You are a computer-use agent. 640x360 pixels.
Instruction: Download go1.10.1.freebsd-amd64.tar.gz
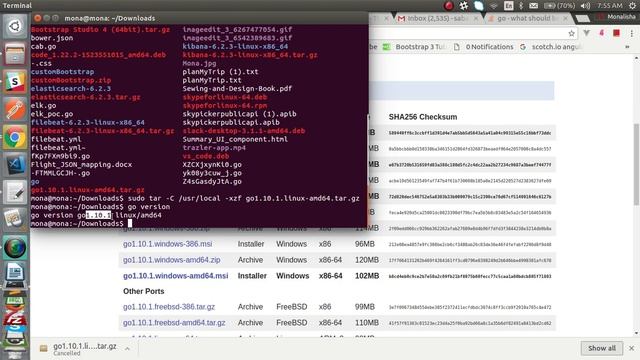click(174, 322)
